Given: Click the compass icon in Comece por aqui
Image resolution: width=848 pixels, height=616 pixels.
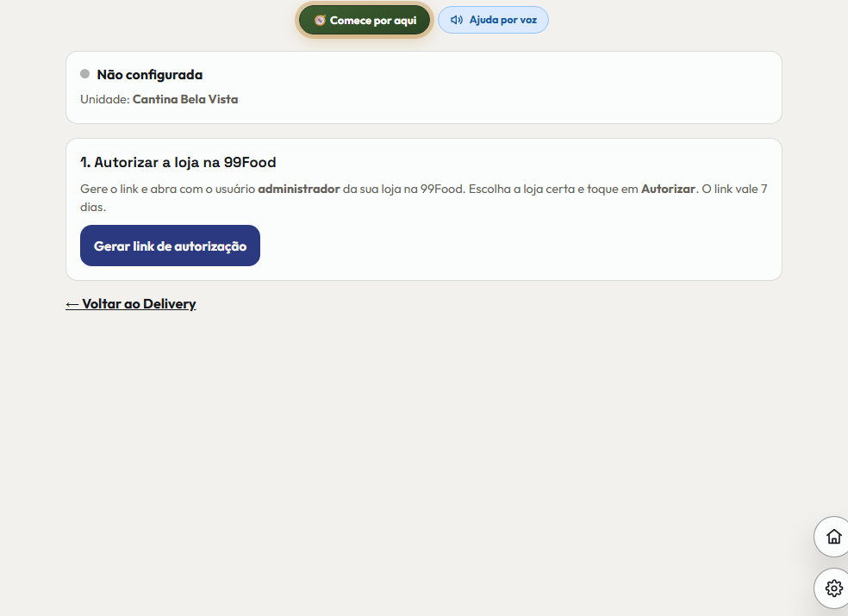Looking at the screenshot, I should tap(320, 21).
